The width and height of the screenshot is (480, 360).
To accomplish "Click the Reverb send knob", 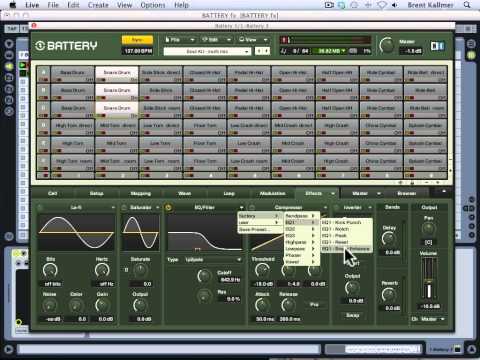I will coord(389,295).
